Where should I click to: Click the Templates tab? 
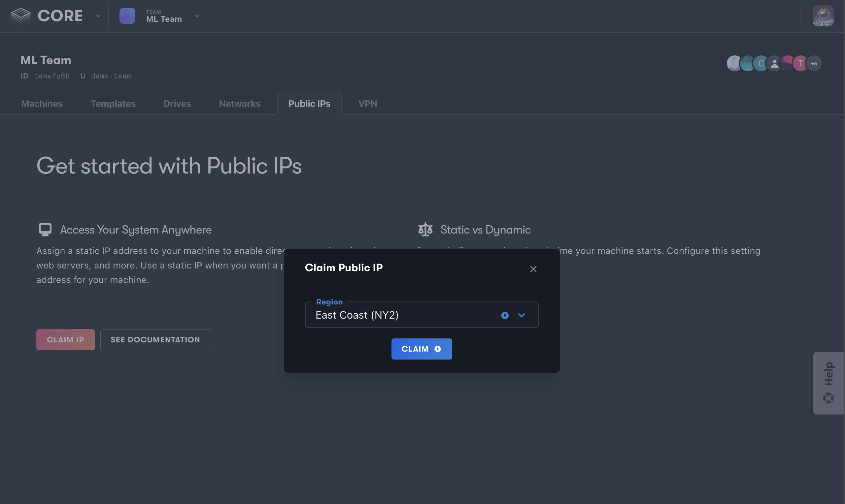(113, 103)
